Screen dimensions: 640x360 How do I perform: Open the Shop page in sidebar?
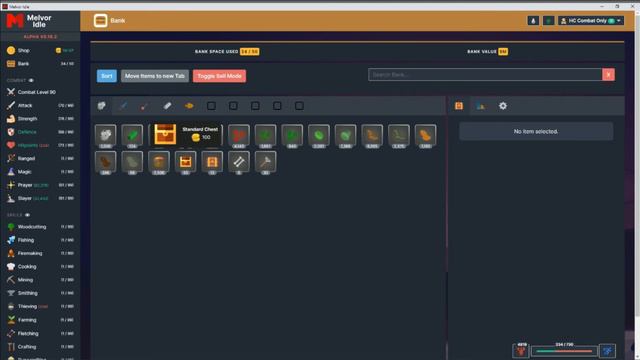point(40,50)
